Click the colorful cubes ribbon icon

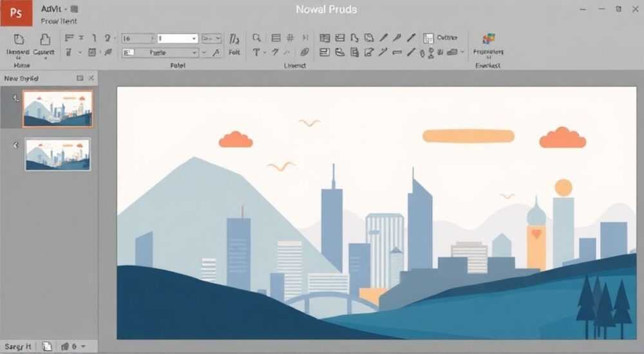tap(488, 39)
